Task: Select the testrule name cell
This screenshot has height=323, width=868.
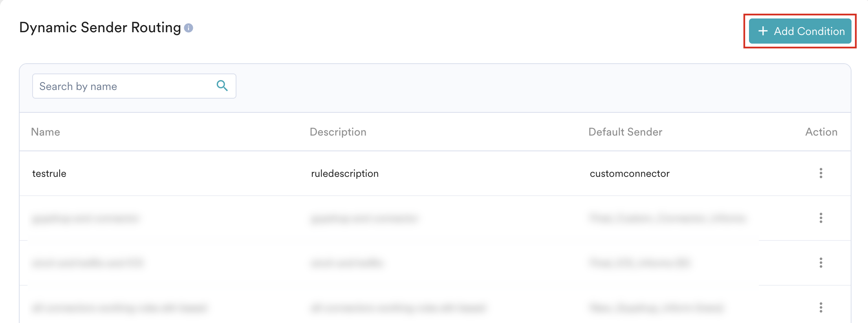Action: pyautogui.click(x=49, y=174)
